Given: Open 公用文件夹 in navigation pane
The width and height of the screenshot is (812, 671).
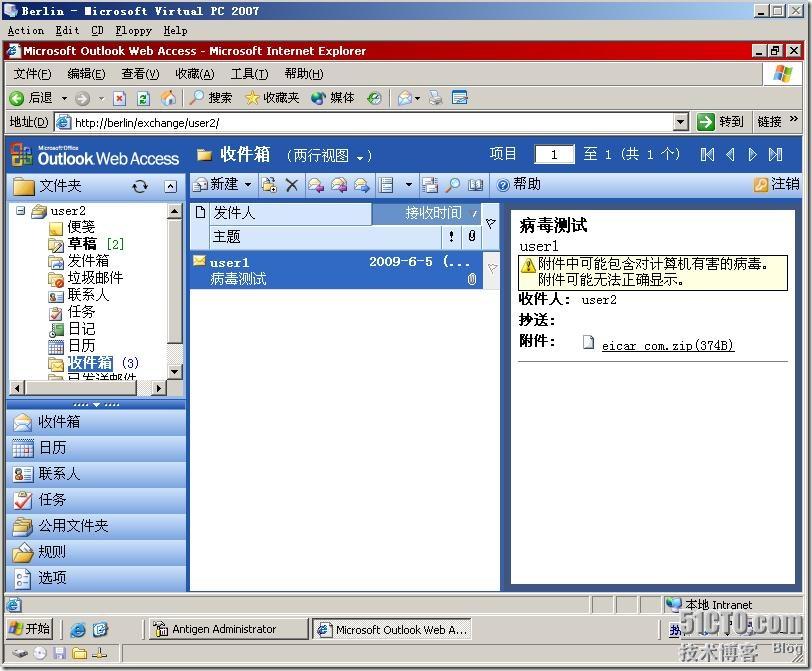Looking at the screenshot, I should click(x=96, y=526).
